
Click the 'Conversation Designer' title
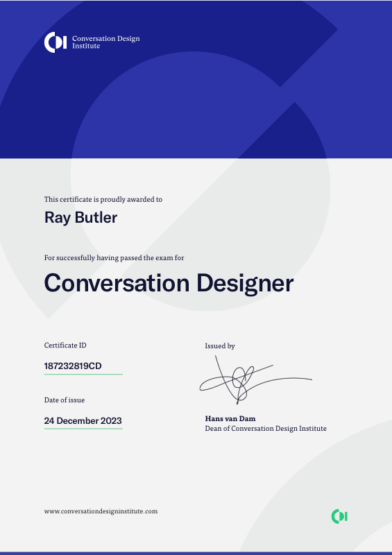click(169, 283)
